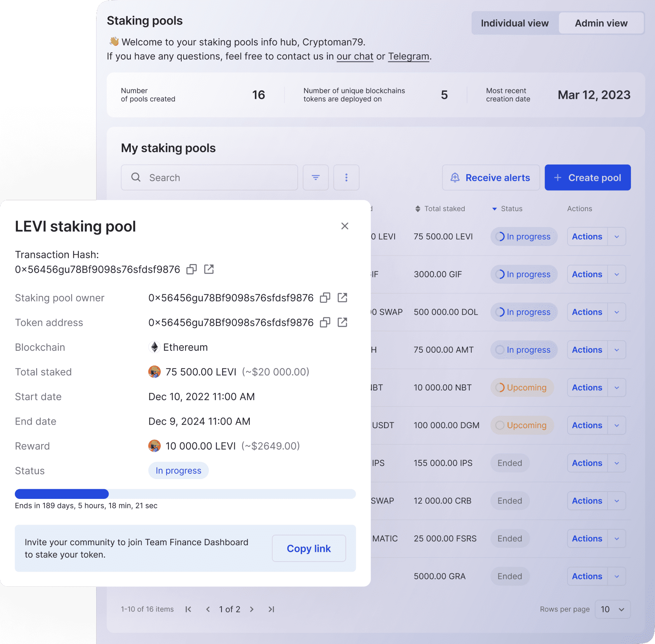The height and width of the screenshot is (644, 655).
Task: Open the Rows per page dropdown
Action: pyautogui.click(x=613, y=609)
